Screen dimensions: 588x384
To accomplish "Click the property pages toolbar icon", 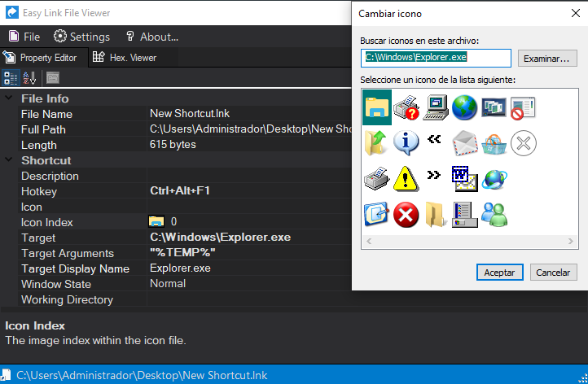I will (53, 78).
